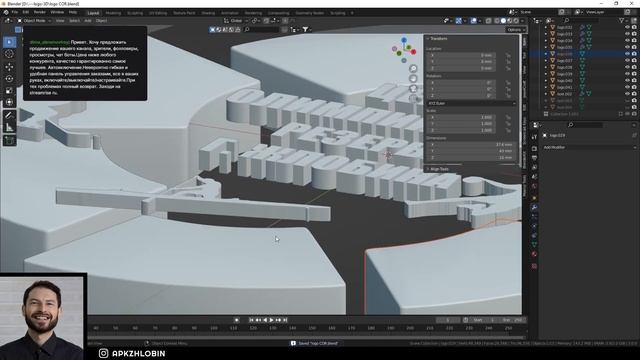The height and width of the screenshot is (360, 640).
Task: Open the pivot point dropdown
Action: (256, 20)
